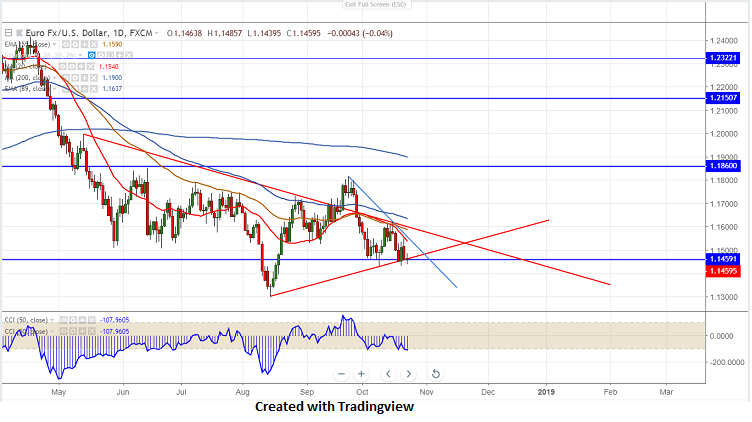The height and width of the screenshot is (422, 752).
Task: Hide the MA (200, close) indicator
Action: tap(66, 78)
